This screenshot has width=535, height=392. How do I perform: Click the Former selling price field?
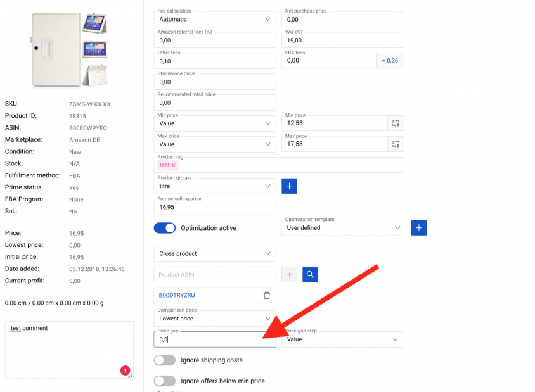click(x=215, y=207)
